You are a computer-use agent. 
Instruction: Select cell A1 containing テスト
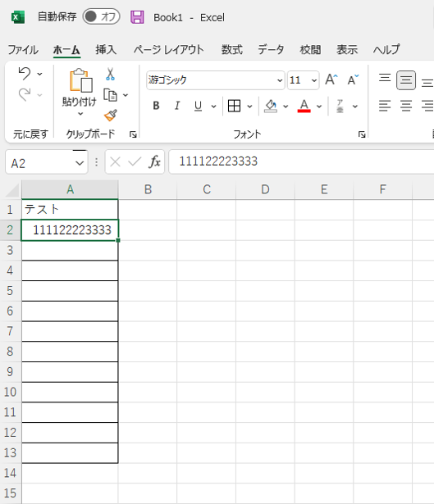pyautogui.click(x=70, y=210)
